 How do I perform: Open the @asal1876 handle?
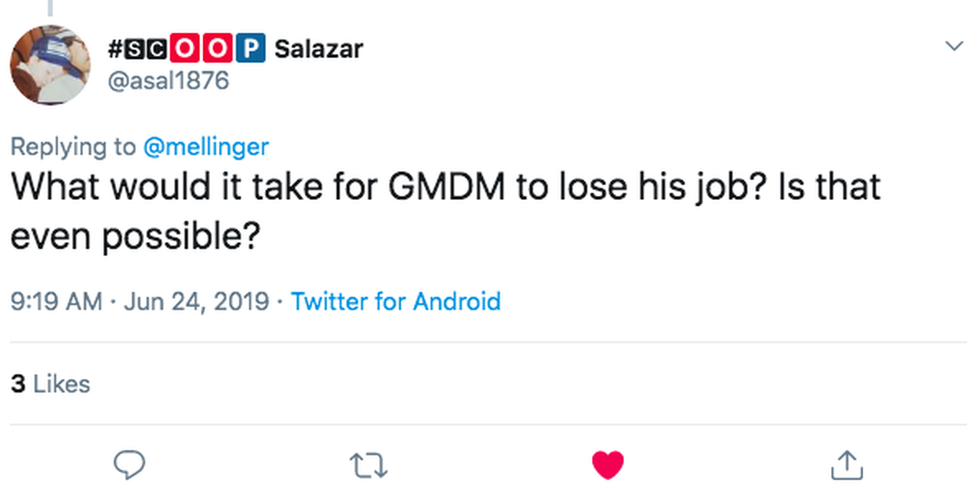pyautogui.click(x=168, y=81)
